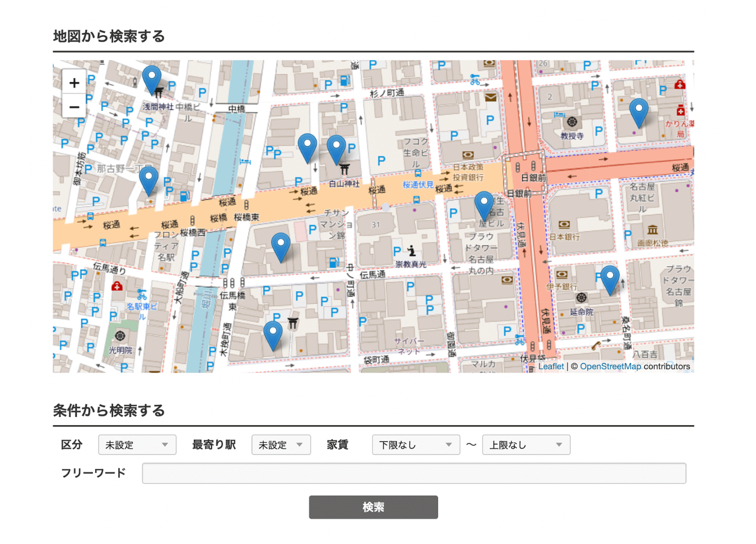Zoom in on the map
This screenshot has height=544, width=756.
(x=74, y=83)
